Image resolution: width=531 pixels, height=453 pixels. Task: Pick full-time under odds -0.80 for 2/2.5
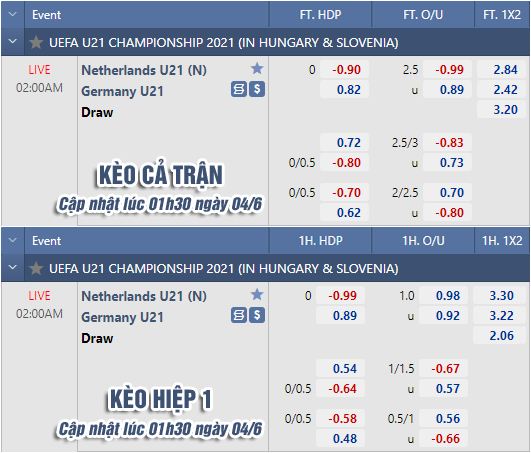(447, 213)
